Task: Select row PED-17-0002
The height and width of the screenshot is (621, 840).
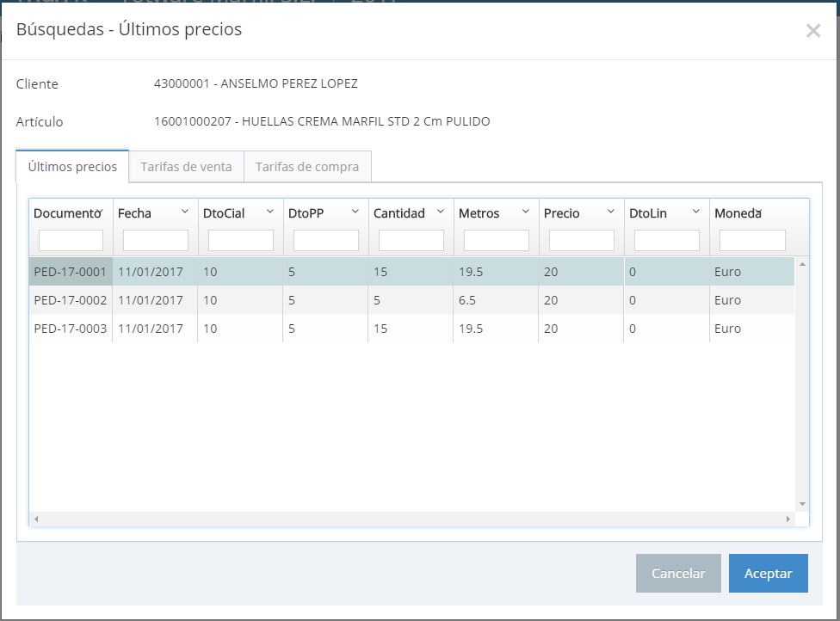Action: (x=411, y=300)
